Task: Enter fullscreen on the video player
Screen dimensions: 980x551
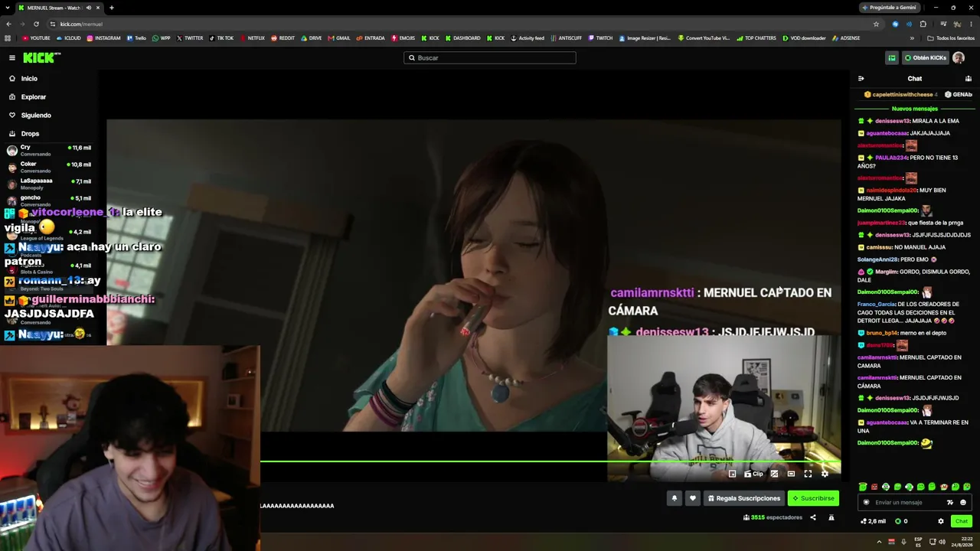Action: (808, 474)
